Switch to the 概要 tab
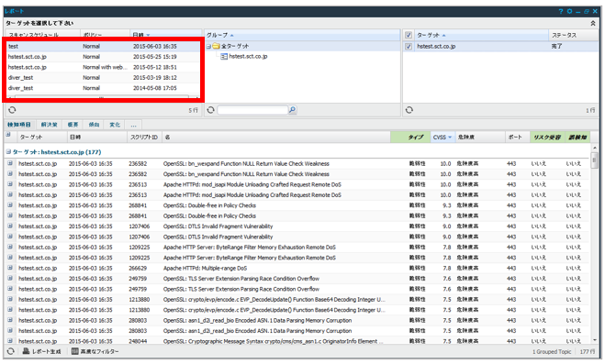 73,125
